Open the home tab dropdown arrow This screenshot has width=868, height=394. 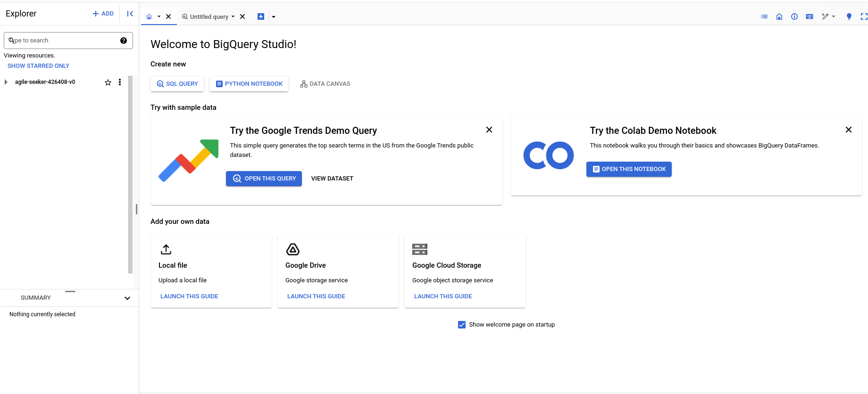point(159,16)
